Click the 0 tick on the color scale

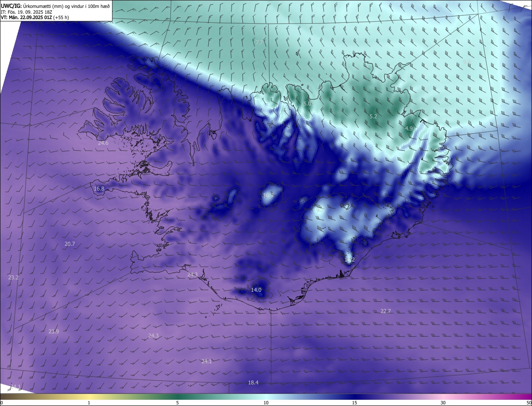(x=2, y=403)
